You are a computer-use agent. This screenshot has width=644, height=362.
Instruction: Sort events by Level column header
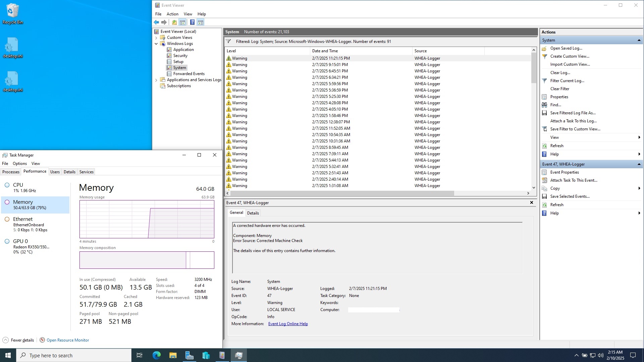pos(268,51)
